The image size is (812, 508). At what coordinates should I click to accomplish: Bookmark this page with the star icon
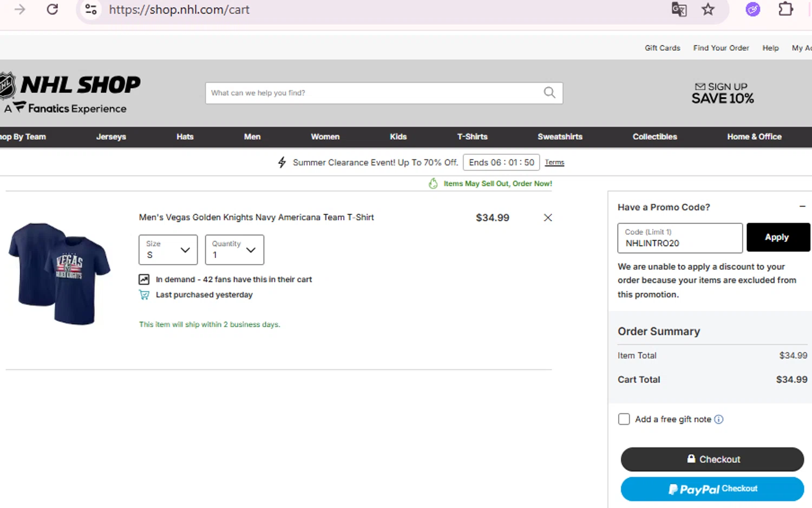click(x=708, y=9)
